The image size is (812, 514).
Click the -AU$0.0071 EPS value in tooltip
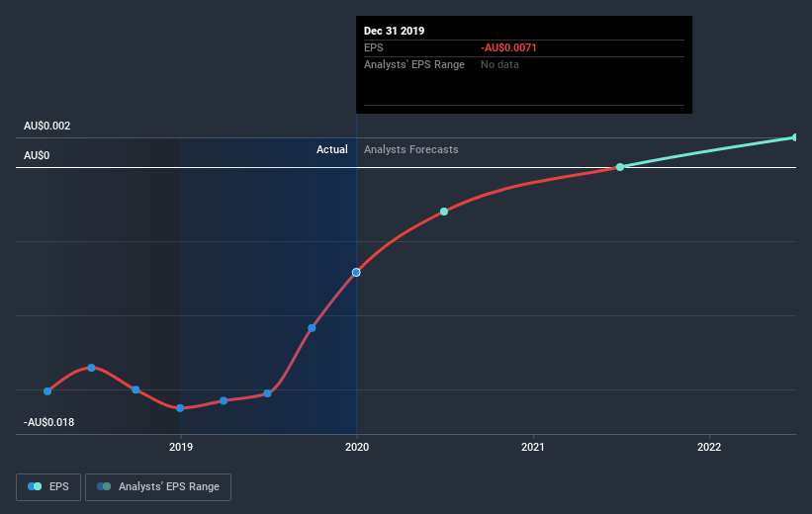[508, 47]
